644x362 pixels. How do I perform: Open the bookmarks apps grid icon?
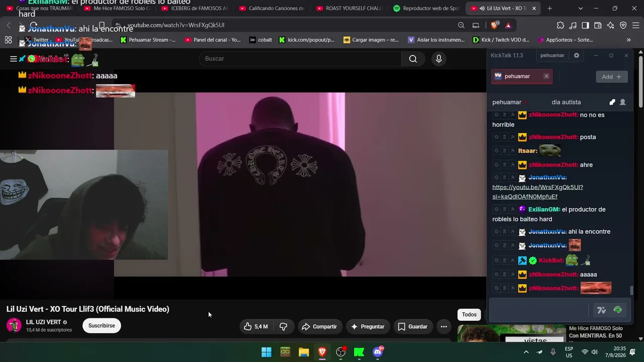pyautogui.click(x=8, y=40)
